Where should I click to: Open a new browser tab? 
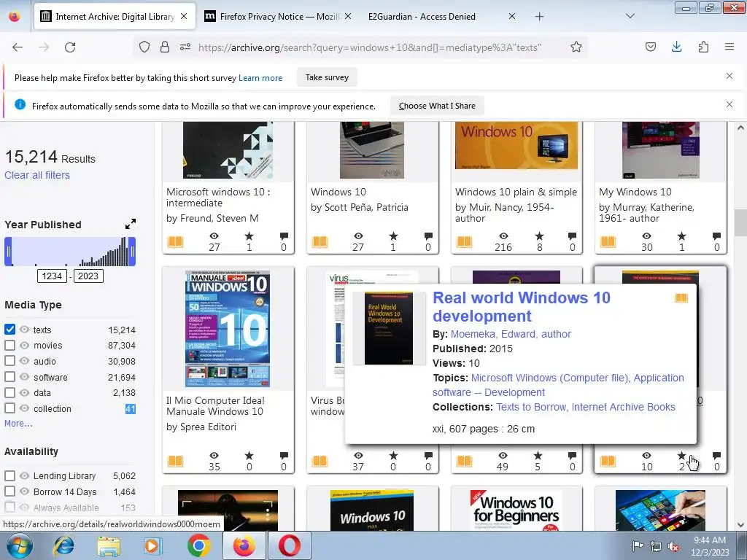point(539,17)
